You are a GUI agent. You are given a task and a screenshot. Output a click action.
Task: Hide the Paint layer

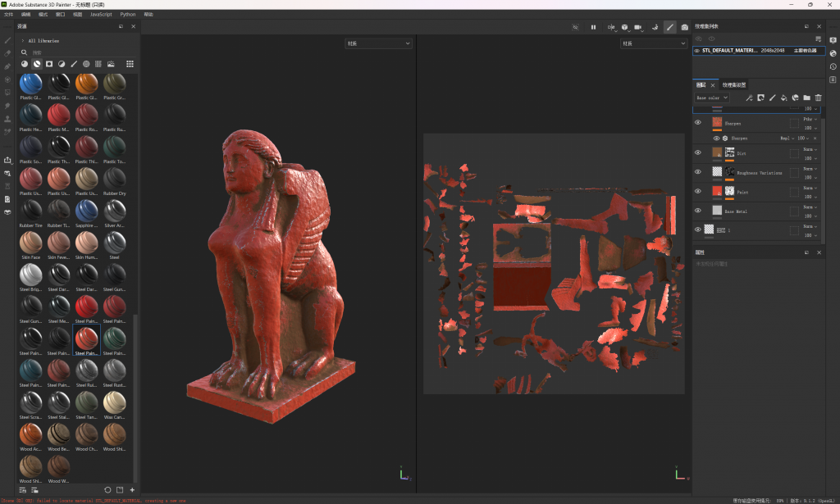point(698,191)
